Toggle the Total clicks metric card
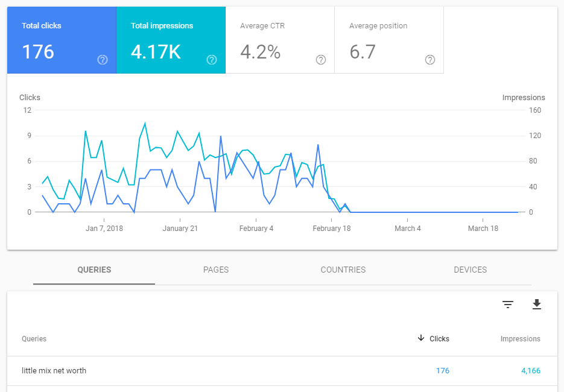Image resolution: width=564 pixels, height=392 pixels. point(61,40)
